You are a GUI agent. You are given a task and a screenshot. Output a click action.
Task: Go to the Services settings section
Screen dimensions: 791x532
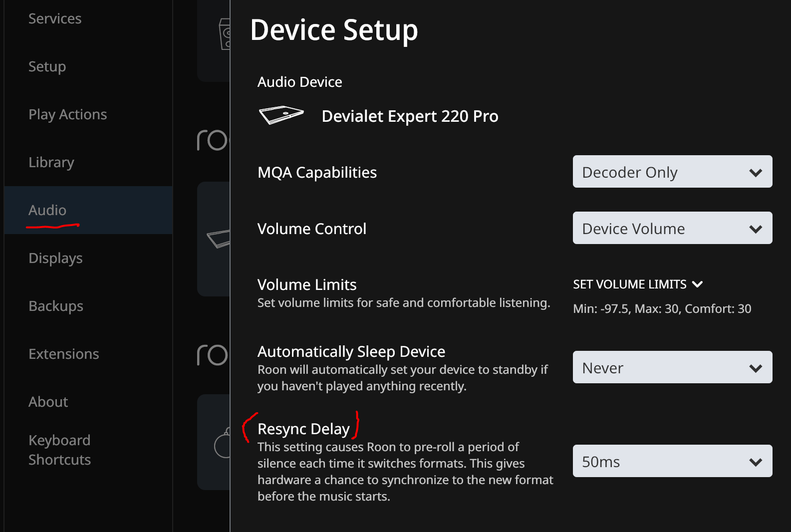coord(55,18)
